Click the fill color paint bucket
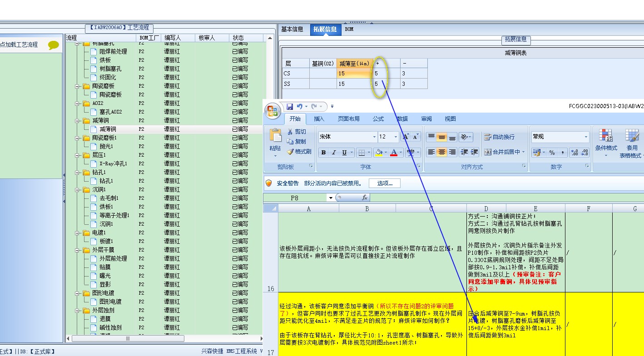The image size is (644, 356). tap(378, 152)
